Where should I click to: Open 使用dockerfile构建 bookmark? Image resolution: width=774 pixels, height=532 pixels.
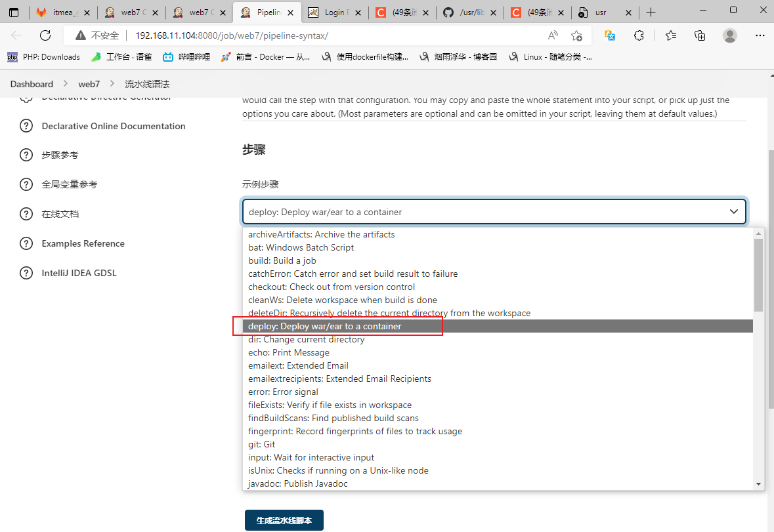coord(365,57)
